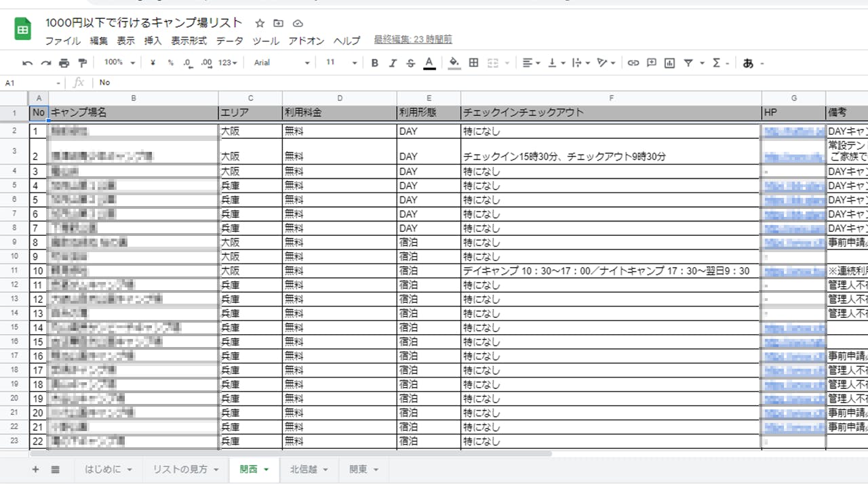The image size is (868, 488).
Task: Click the undo arrow icon
Action: pos(27,63)
